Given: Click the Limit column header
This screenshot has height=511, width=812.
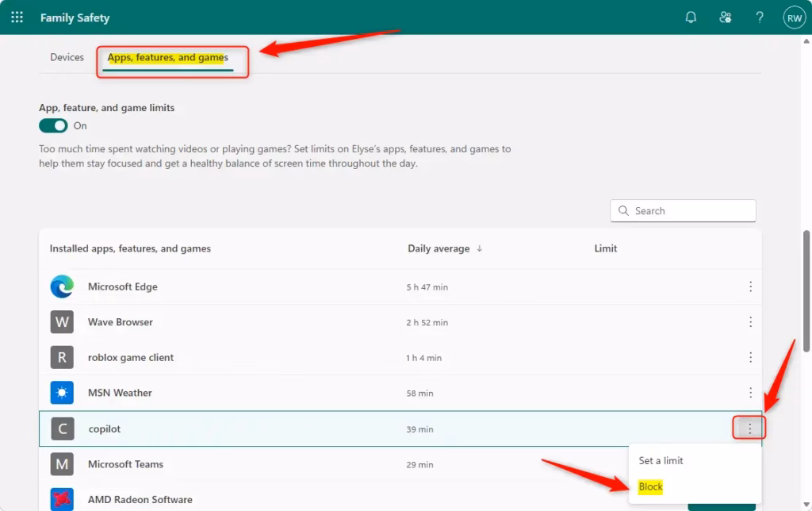Looking at the screenshot, I should pos(605,248).
